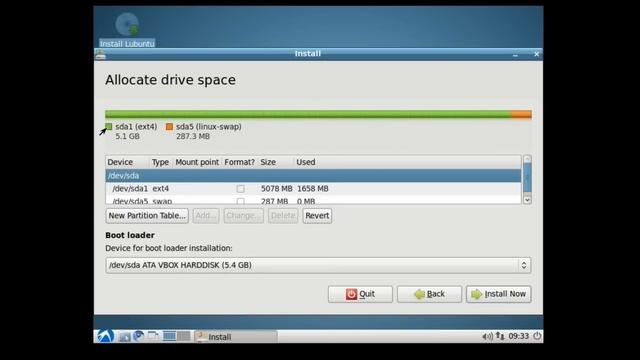Click the power shutdown tray icon

tap(537, 336)
